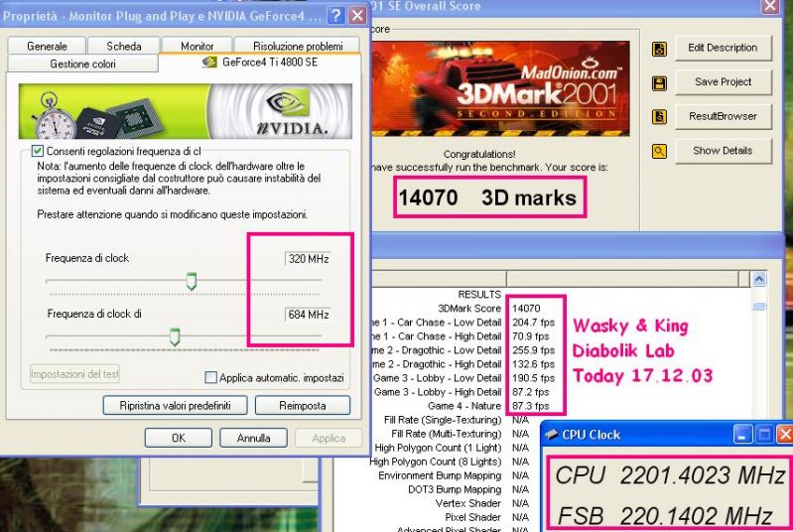Select the Pixel Shader row
This screenshot has height=532, width=793.
point(487,517)
